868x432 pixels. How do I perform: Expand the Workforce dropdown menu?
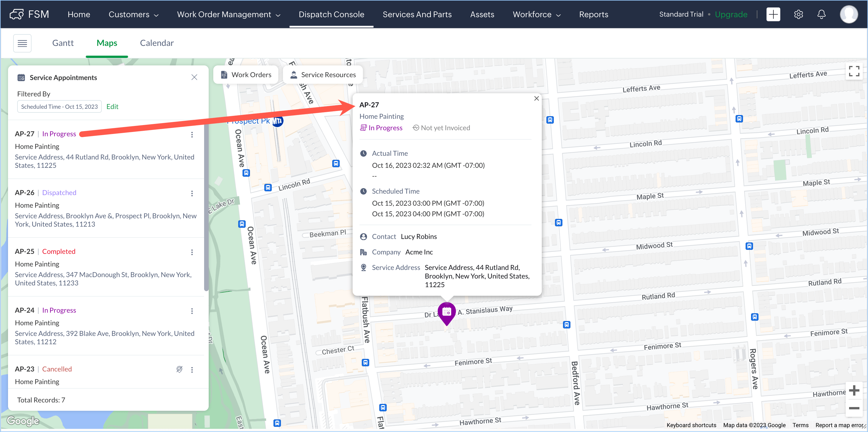click(536, 15)
